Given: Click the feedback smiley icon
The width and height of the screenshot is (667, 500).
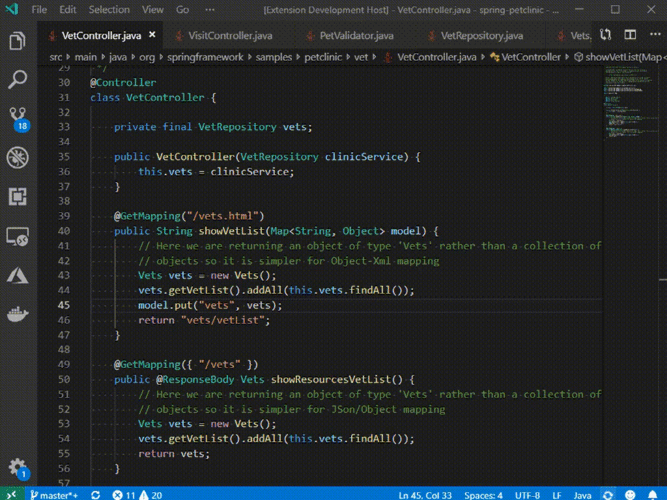Looking at the screenshot, I should pos(630,494).
